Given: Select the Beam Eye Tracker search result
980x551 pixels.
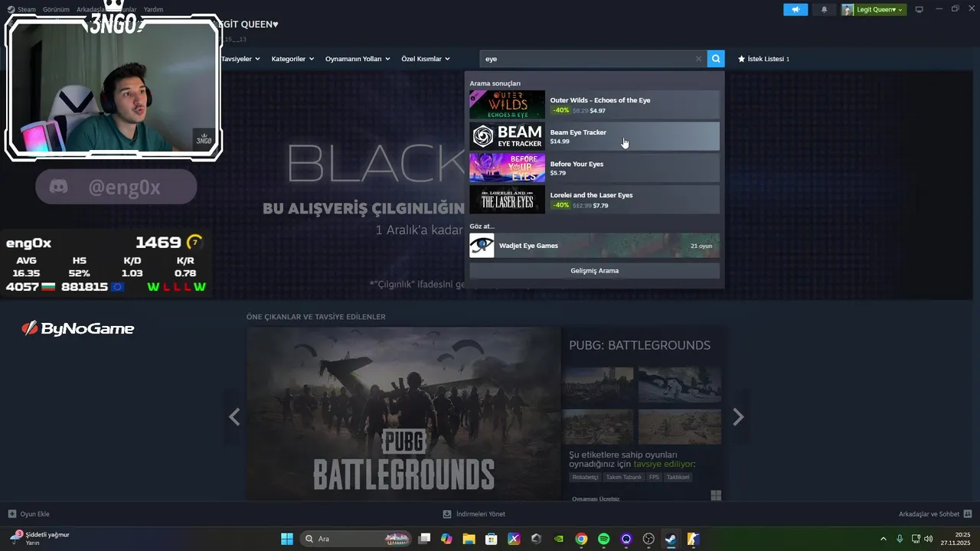Looking at the screenshot, I should [x=594, y=136].
